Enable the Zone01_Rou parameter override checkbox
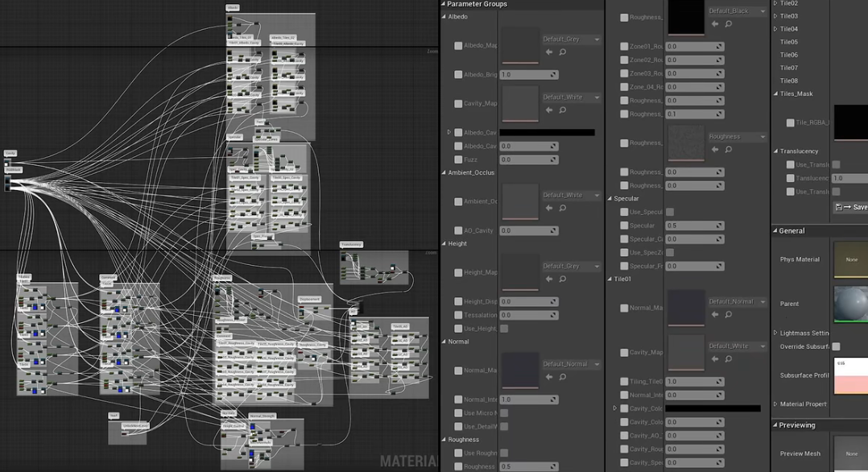This screenshot has width=868, height=472. (x=625, y=47)
